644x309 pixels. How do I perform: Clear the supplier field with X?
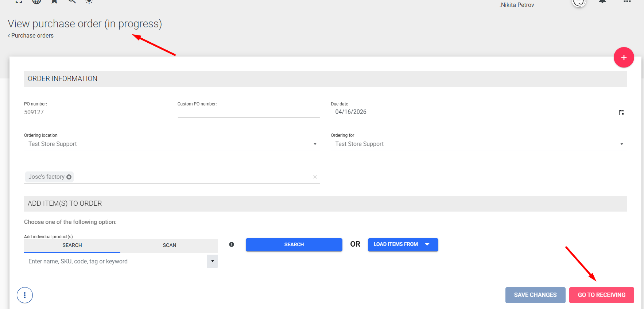[x=315, y=177]
